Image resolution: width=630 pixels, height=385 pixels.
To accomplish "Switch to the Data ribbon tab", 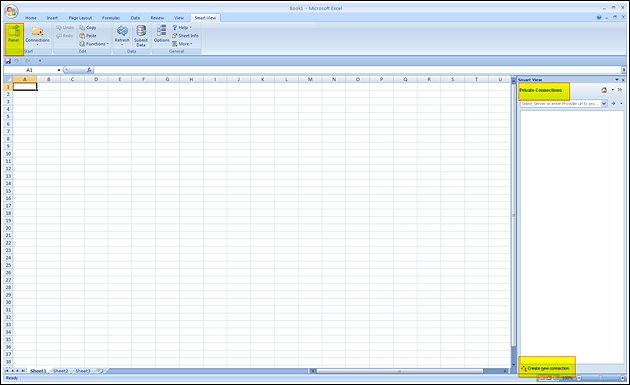I will (135, 18).
